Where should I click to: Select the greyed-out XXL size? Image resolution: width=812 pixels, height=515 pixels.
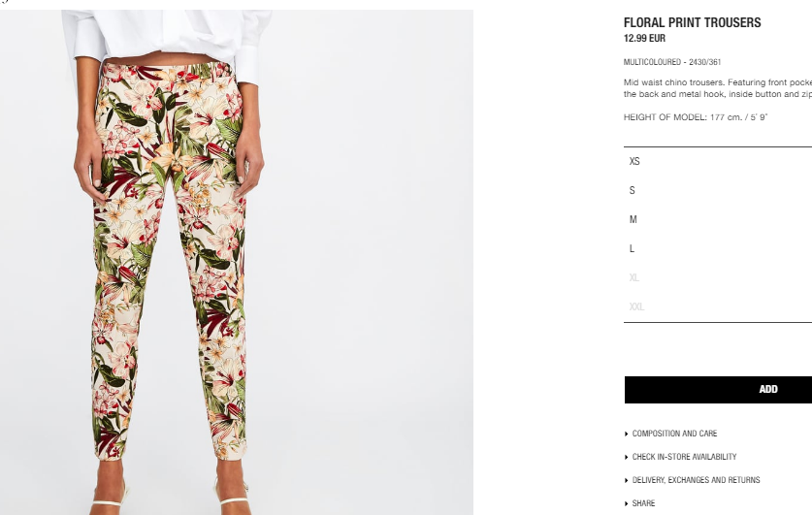pyautogui.click(x=718, y=306)
